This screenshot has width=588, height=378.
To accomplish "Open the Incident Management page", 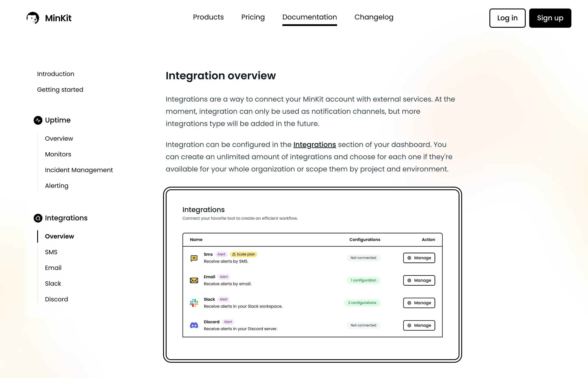I will [x=79, y=170].
